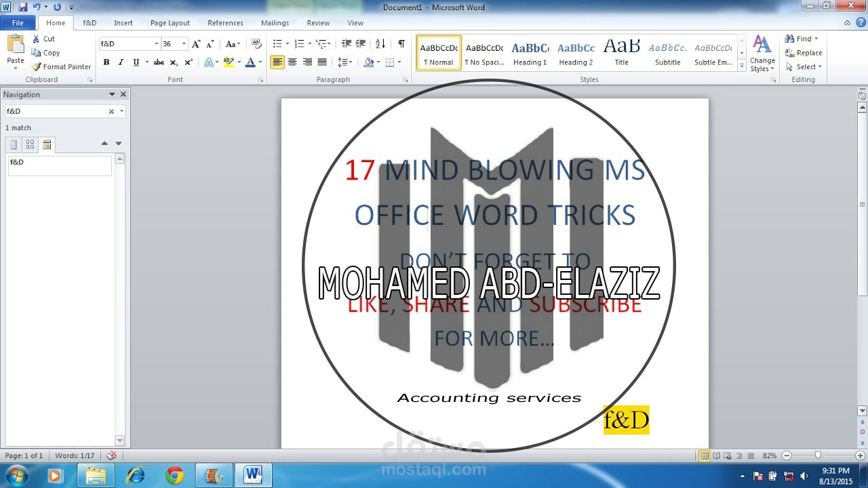The width and height of the screenshot is (868, 488).
Task: Apply the Subtitle style
Action: point(667,54)
